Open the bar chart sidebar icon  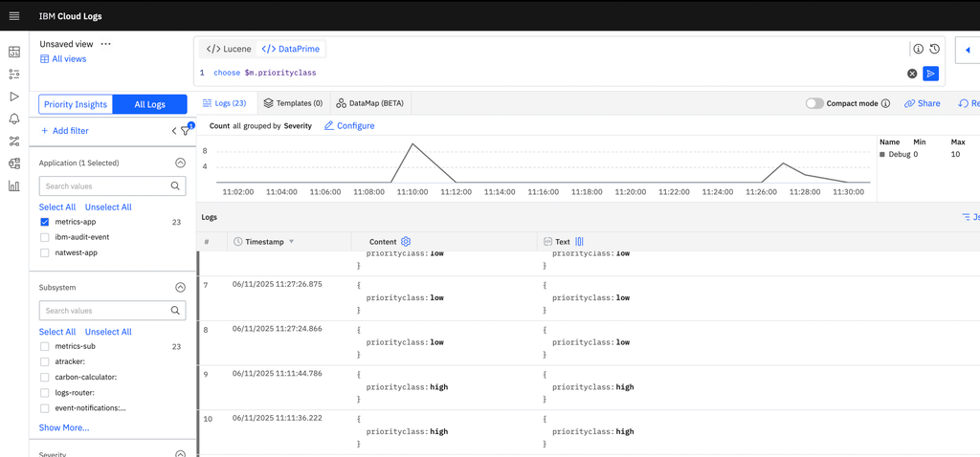[14, 185]
